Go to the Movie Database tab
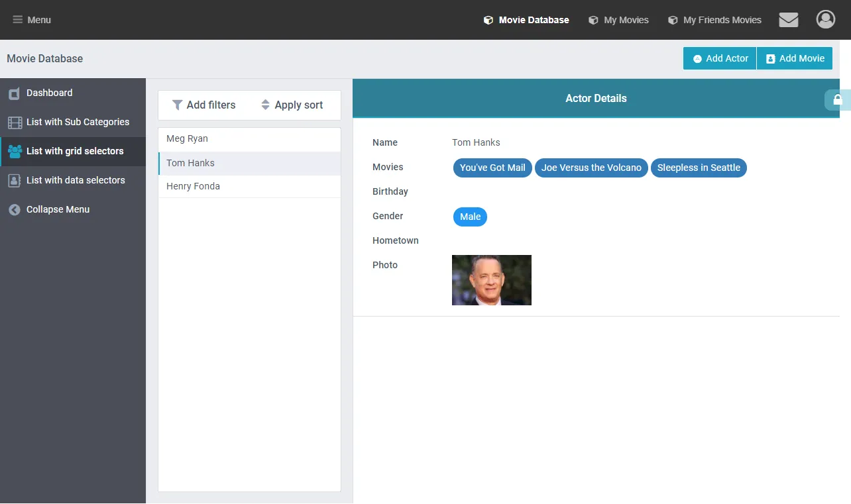 coord(526,20)
